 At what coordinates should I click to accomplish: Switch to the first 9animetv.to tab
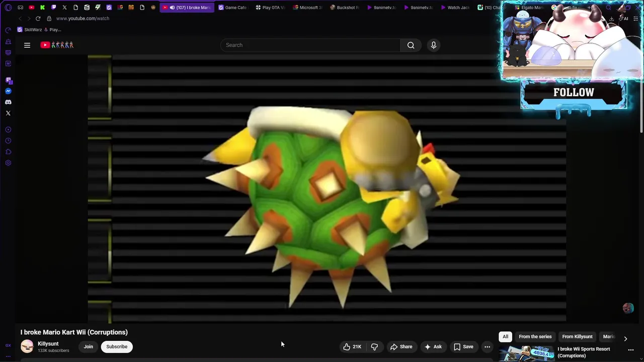coord(382,8)
